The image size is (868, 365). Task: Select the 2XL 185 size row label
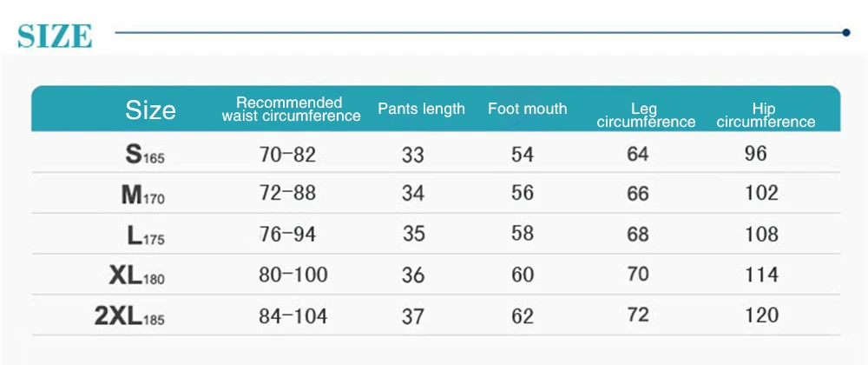point(129,316)
